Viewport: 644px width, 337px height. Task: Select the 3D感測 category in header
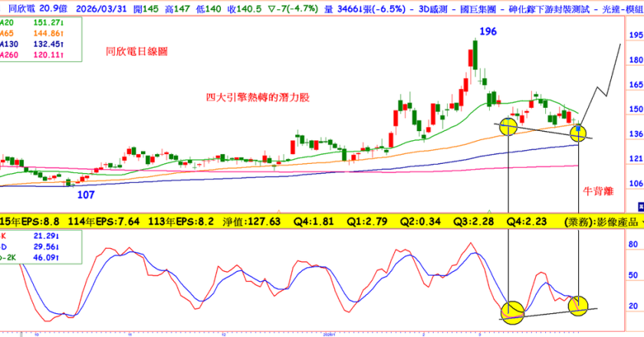(x=432, y=9)
